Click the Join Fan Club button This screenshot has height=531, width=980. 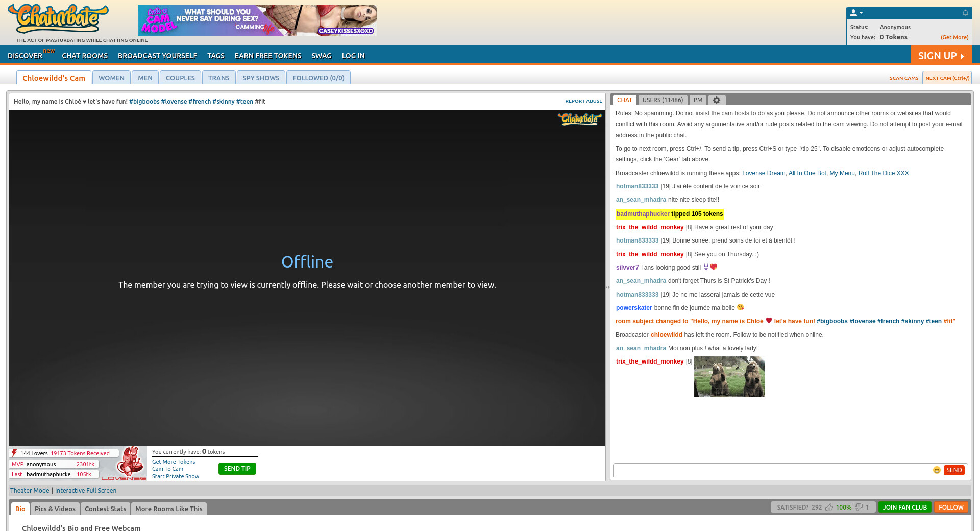[904, 508]
